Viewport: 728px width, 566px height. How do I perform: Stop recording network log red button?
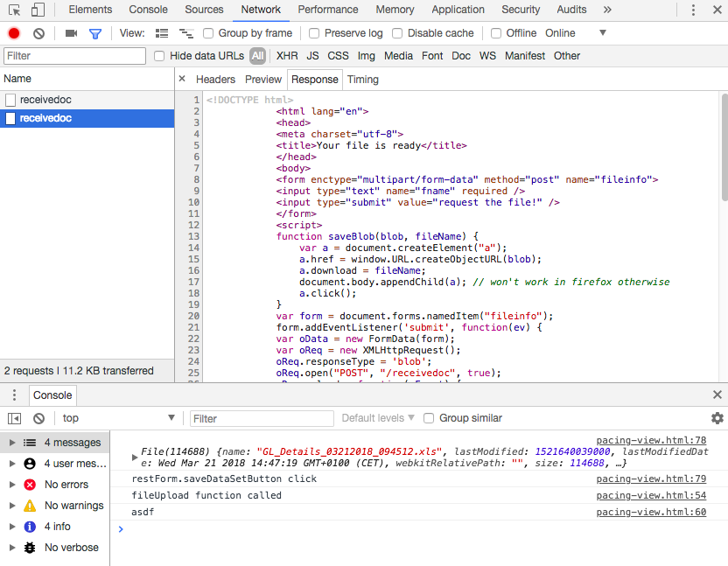14,33
